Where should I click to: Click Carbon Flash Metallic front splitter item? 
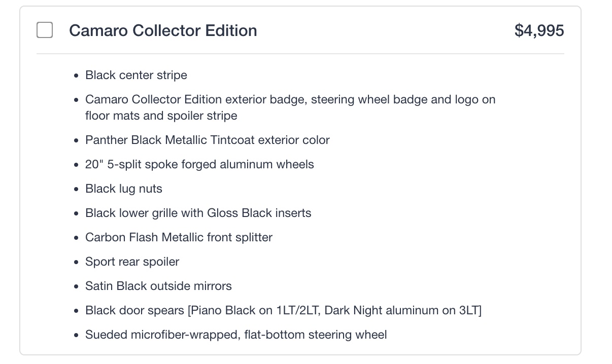pos(179,237)
